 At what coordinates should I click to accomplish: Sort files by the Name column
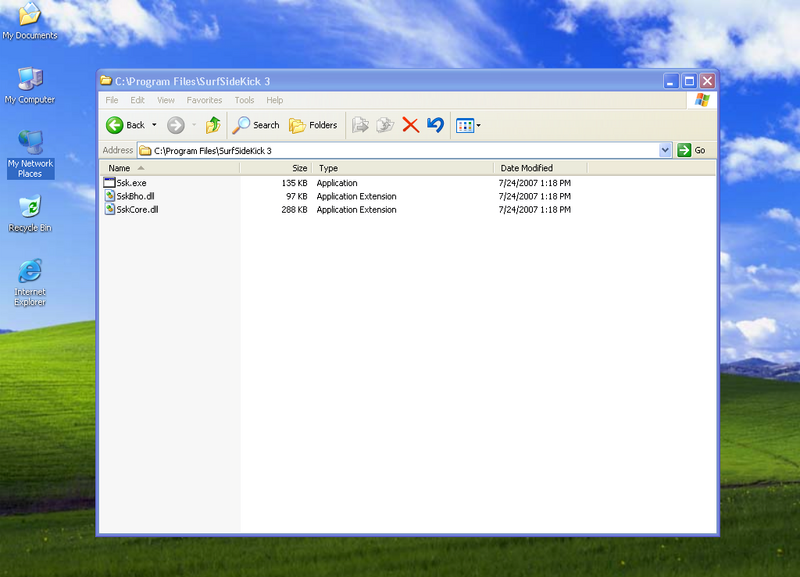(x=169, y=168)
